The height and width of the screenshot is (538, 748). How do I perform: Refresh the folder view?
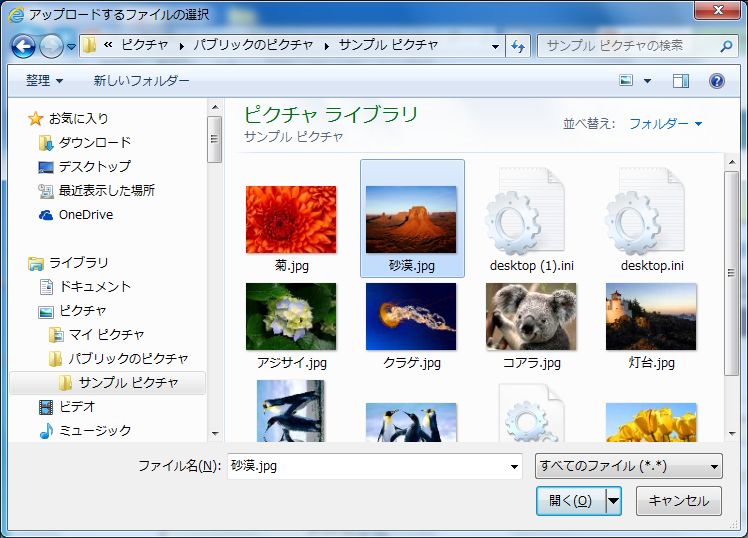pos(518,46)
